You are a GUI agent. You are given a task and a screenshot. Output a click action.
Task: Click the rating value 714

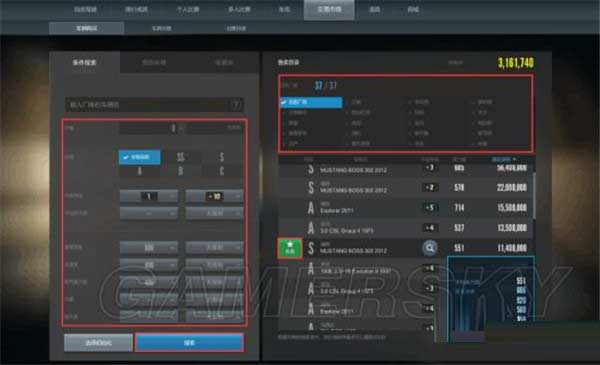point(459,208)
